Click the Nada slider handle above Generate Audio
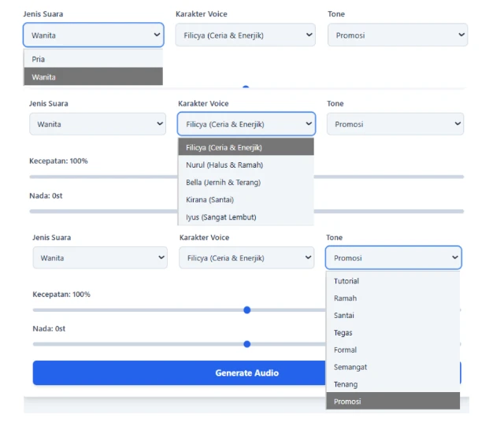 (247, 344)
